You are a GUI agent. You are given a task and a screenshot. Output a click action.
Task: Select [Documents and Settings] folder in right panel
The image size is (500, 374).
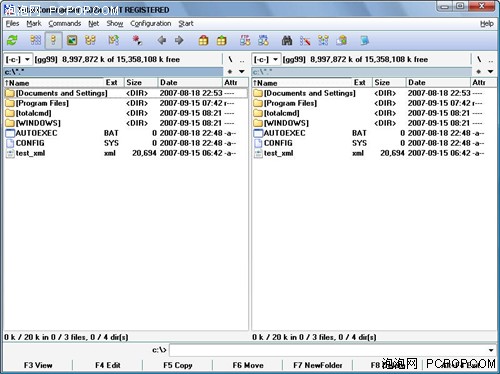tap(374, 93)
